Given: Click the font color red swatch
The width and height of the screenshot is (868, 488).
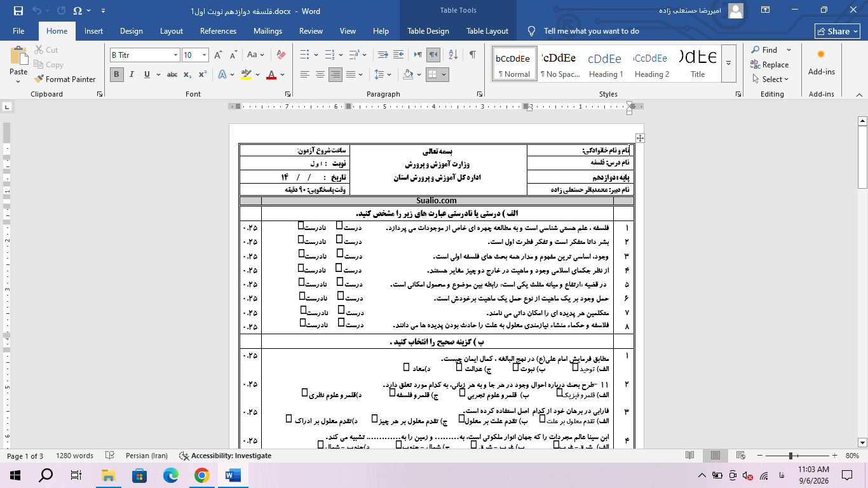Looking at the screenshot, I should 271,75.
